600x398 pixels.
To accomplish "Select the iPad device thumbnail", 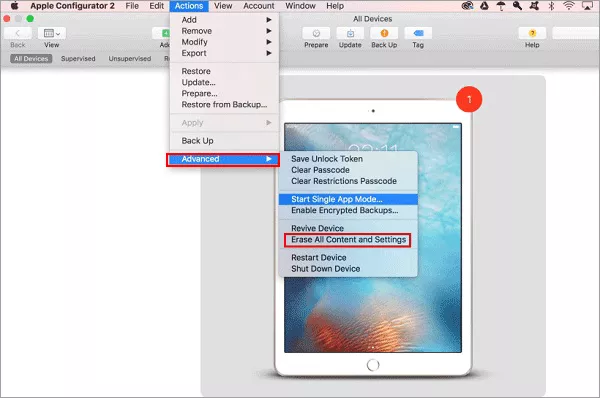I will click(x=373, y=237).
